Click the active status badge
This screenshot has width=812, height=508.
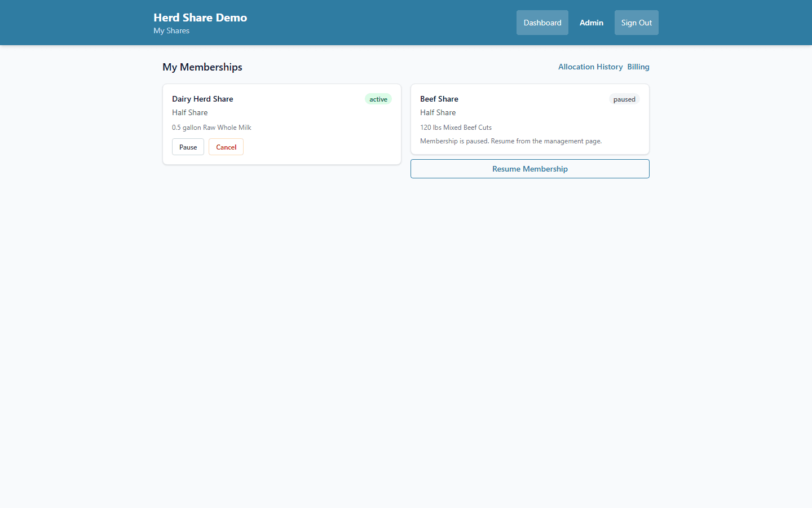pos(378,99)
